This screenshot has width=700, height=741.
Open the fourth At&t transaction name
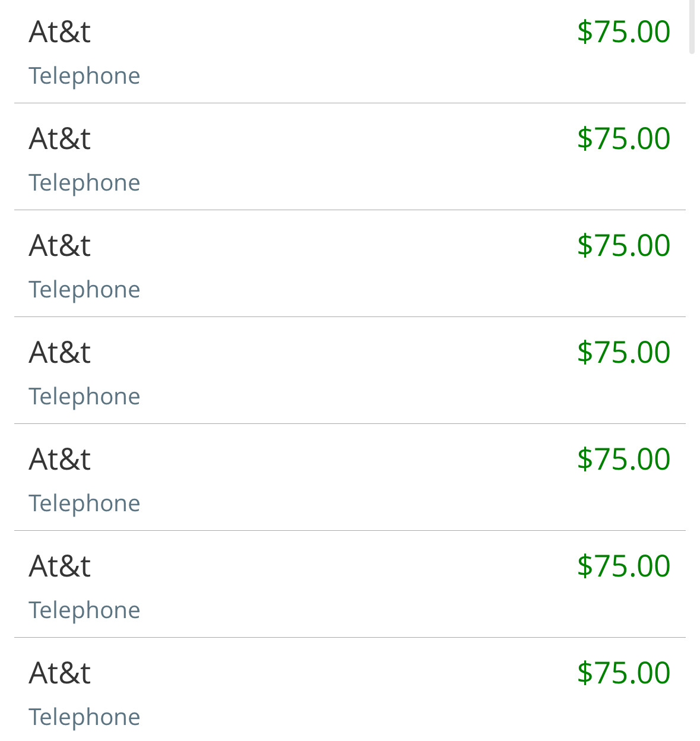coord(59,353)
